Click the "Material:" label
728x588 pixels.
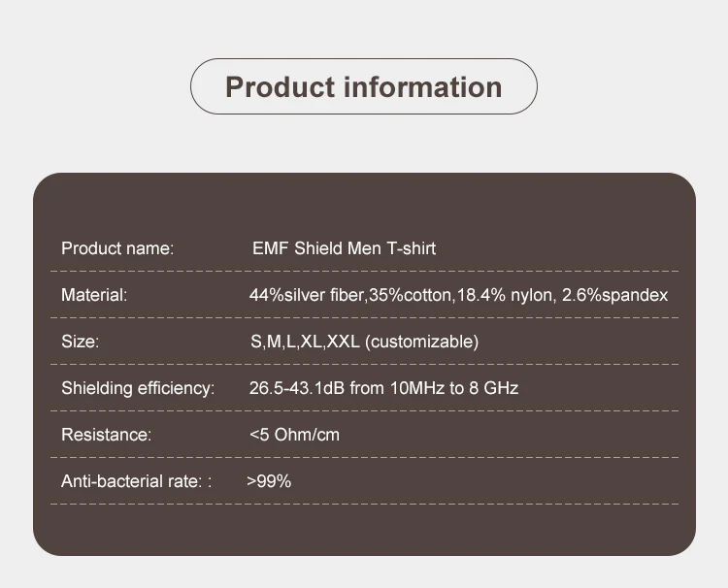(x=94, y=295)
